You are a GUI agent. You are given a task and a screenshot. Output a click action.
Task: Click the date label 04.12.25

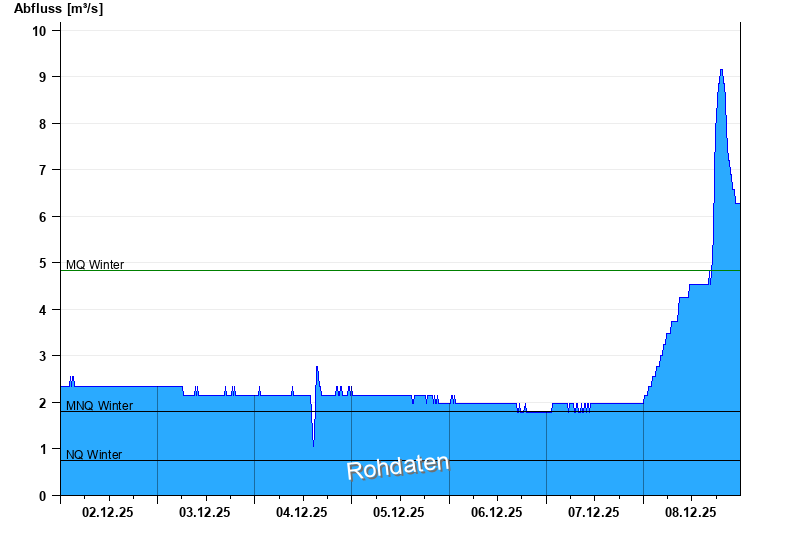pyautogui.click(x=302, y=512)
